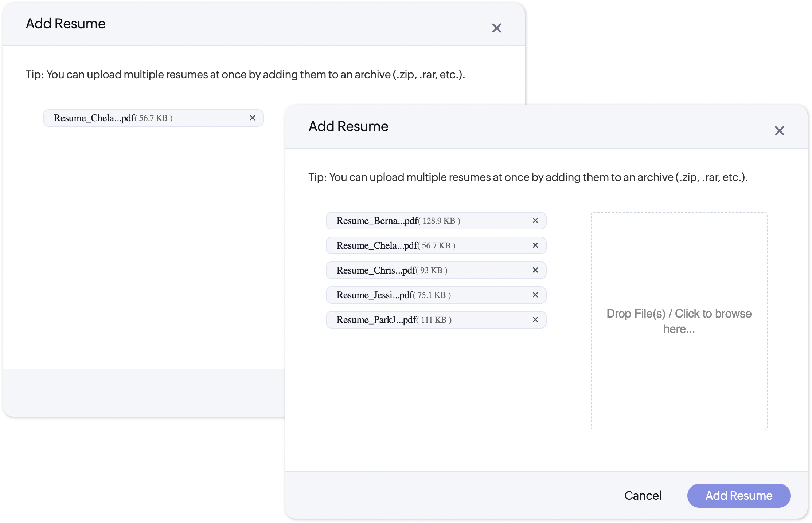Select Resume_Chela chip in front dialog list
The width and height of the screenshot is (812, 523).
click(419, 245)
